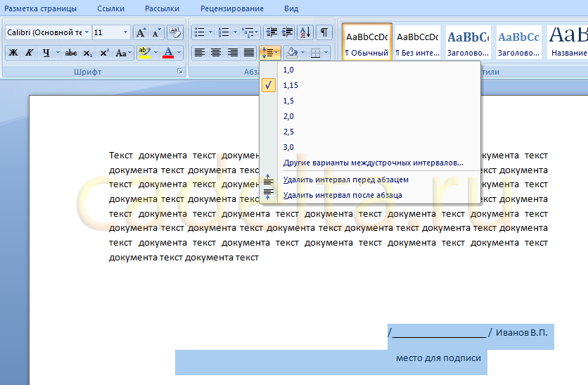Apply yellow text highlight color
This screenshot has width=588, height=385.
click(x=144, y=53)
